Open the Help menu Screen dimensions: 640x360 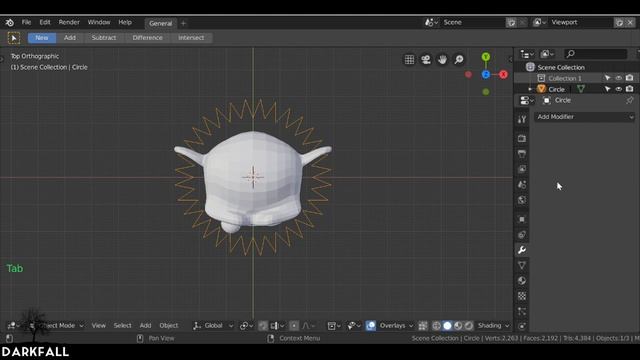[x=125, y=22]
